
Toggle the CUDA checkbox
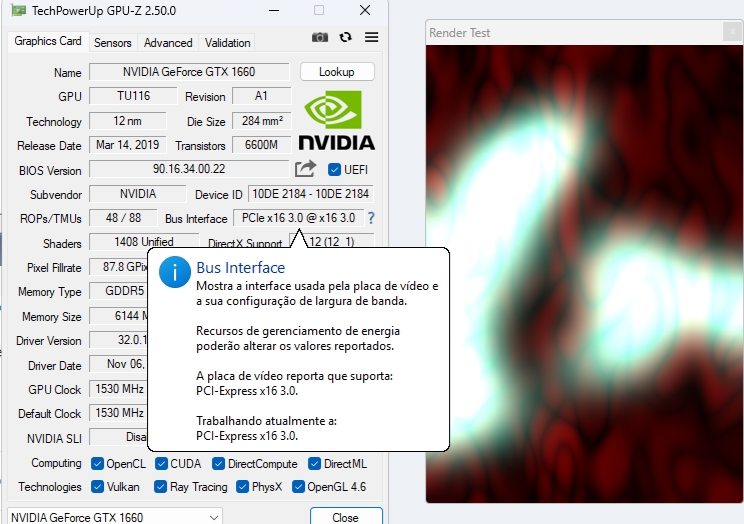point(161,464)
